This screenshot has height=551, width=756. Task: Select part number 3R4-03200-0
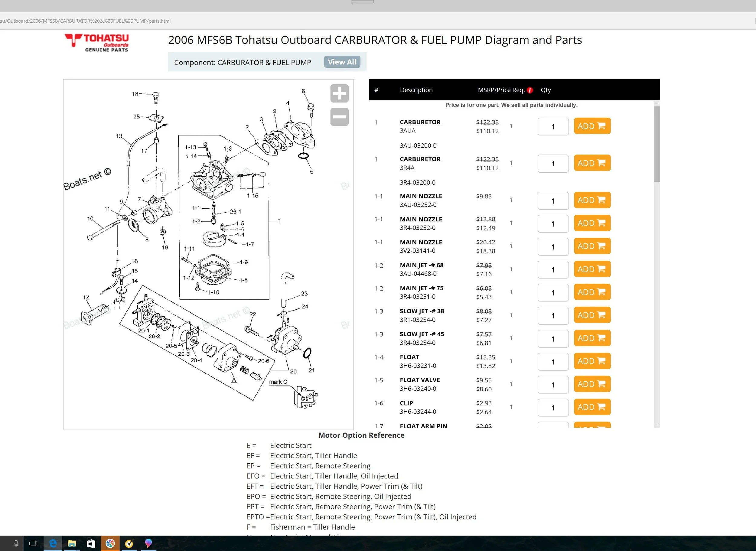[418, 182]
